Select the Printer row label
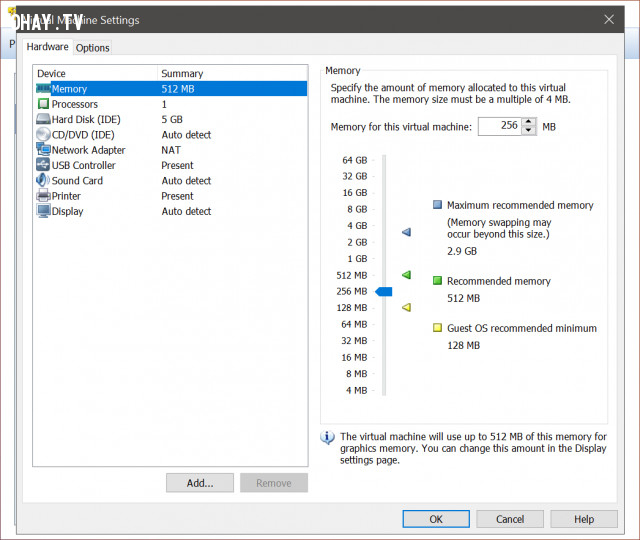The width and height of the screenshot is (640, 540). (66, 196)
